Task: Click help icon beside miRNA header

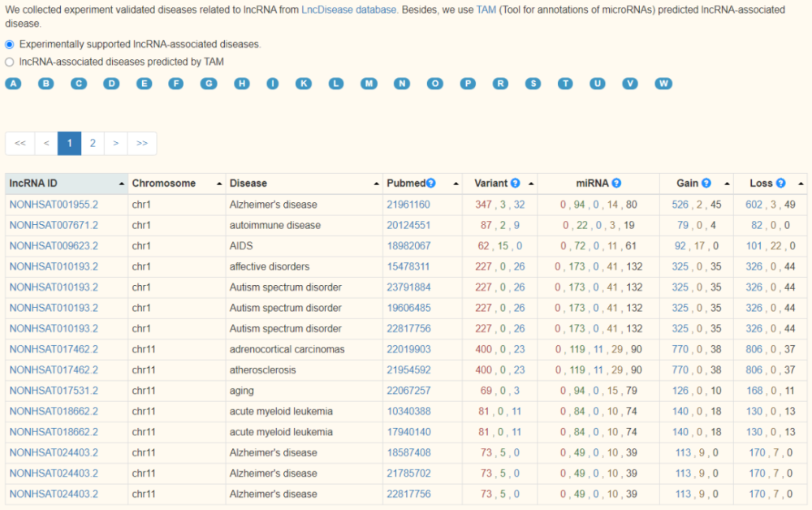Action: click(616, 184)
